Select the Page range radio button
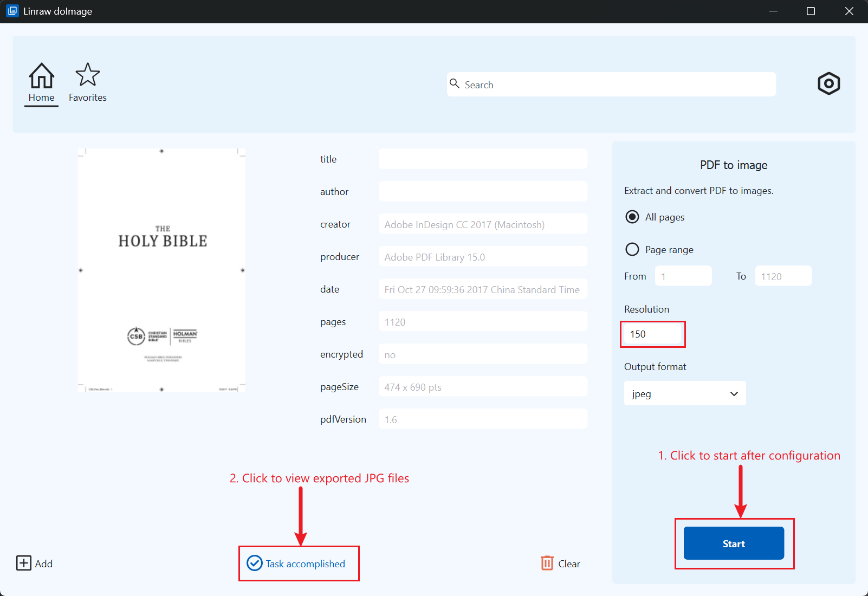The image size is (868, 596). click(632, 250)
